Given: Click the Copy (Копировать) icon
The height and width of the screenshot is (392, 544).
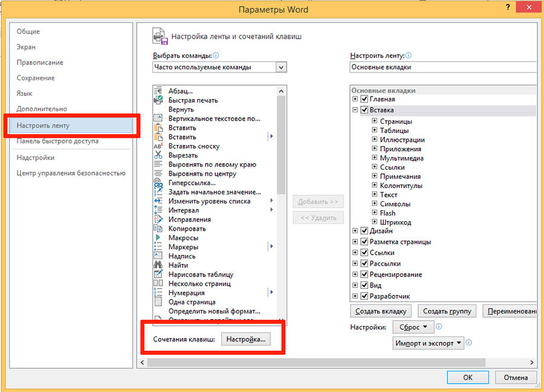Looking at the screenshot, I should point(158,228).
